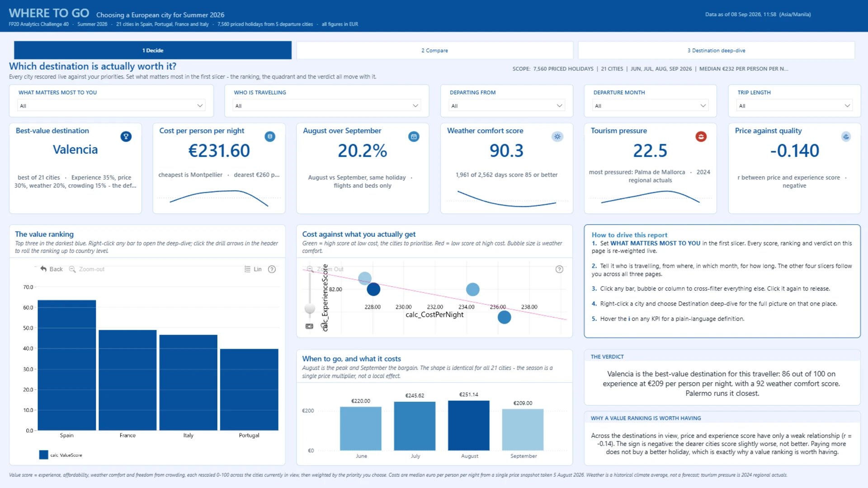This screenshot has width=868, height=488.
Task: Click the sparkline on Weather comfort score card
Action: coord(507,199)
